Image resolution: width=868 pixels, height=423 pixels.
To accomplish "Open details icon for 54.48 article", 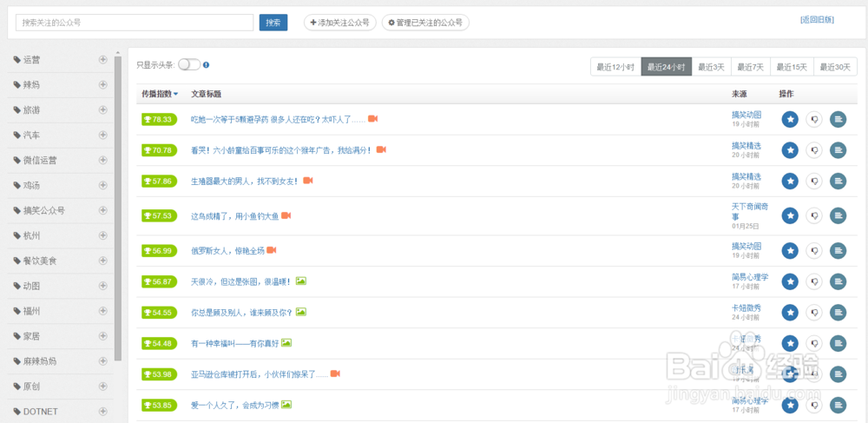I will pyautogui.click(x=838, y=343).
